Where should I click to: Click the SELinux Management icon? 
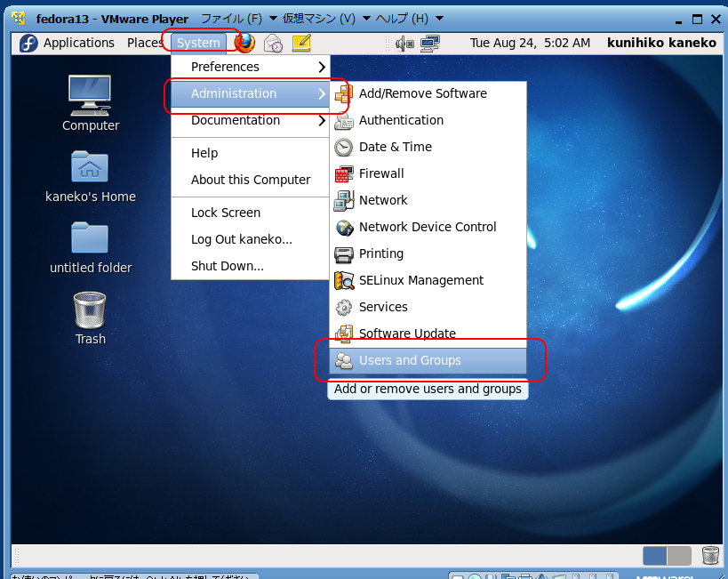coord(344,281)
